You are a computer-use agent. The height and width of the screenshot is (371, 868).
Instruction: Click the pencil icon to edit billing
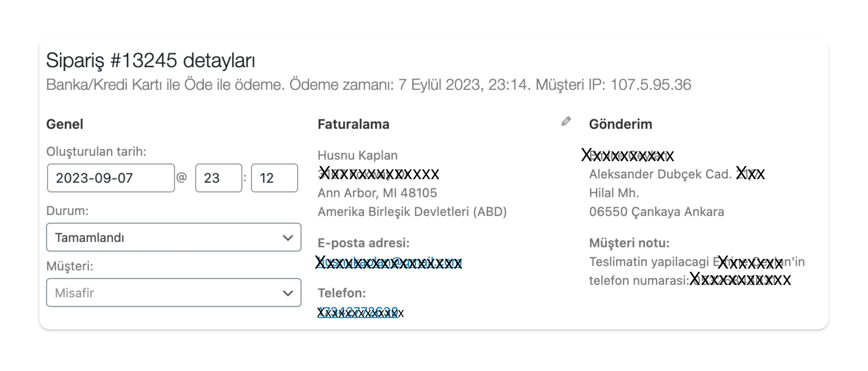(566, 121)
